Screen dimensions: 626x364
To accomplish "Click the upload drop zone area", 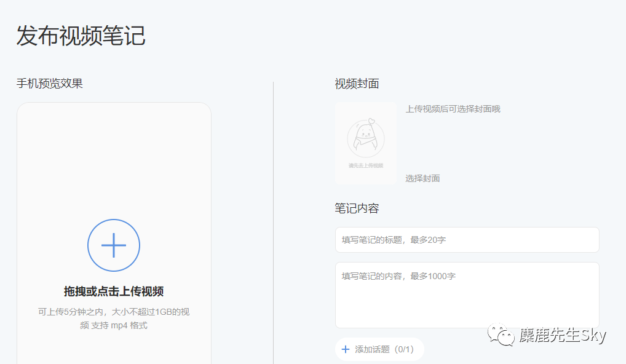I will click(x=113, y=246).
